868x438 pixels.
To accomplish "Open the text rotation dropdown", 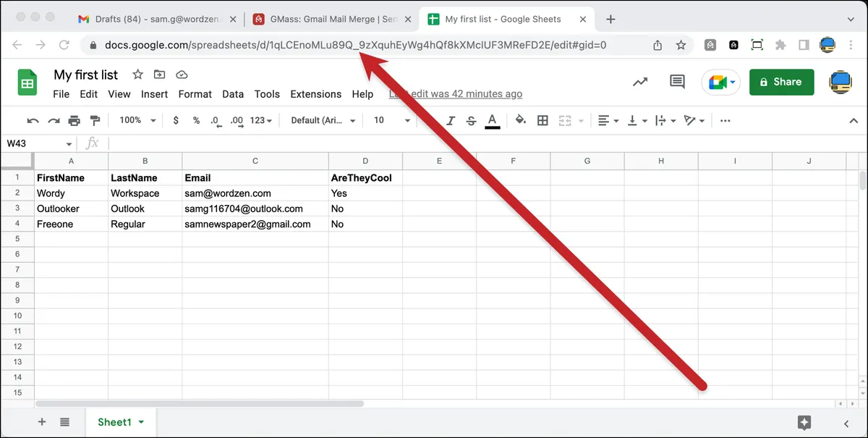I will pos(694,121).
